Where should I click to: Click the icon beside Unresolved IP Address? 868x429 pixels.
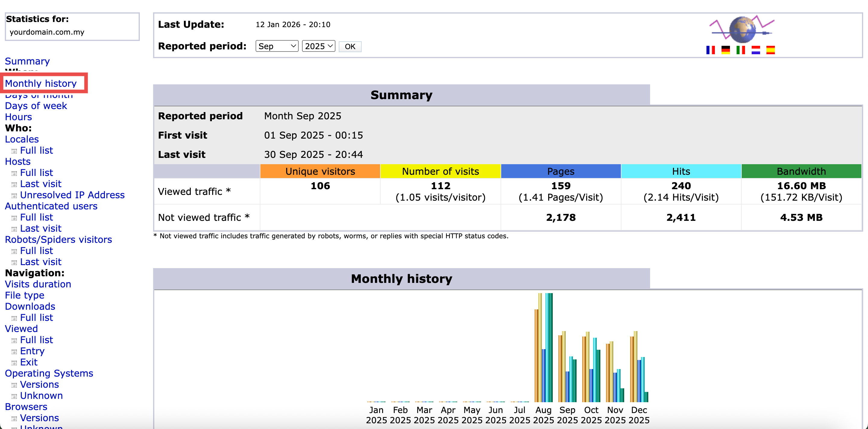click(x=14, y=196)
